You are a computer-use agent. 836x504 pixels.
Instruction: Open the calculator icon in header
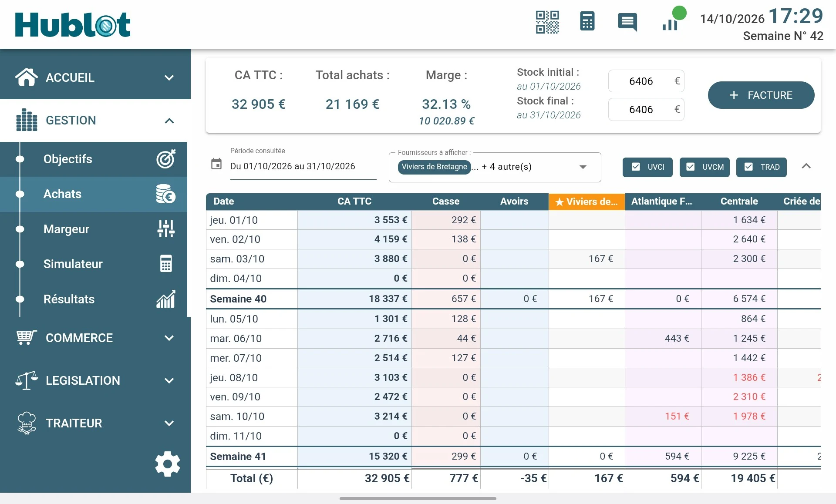pos(587,21)
